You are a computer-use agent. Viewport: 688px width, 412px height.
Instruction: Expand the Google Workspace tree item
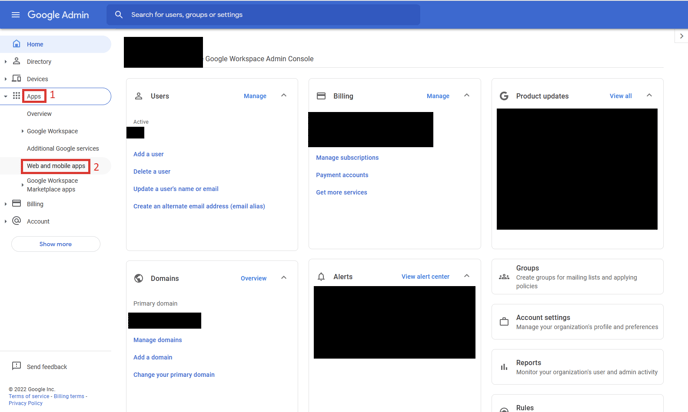click(x=23, y=131)
